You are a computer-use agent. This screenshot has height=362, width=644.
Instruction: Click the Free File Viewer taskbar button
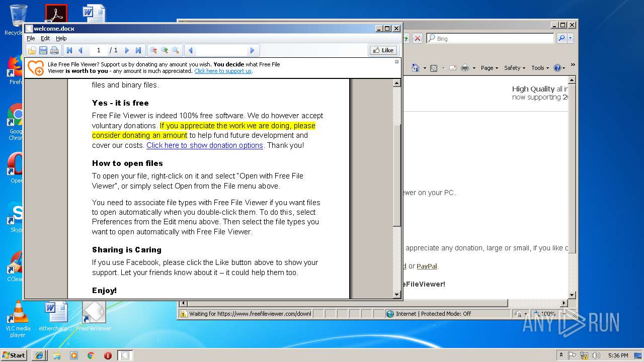click(125, 355)
